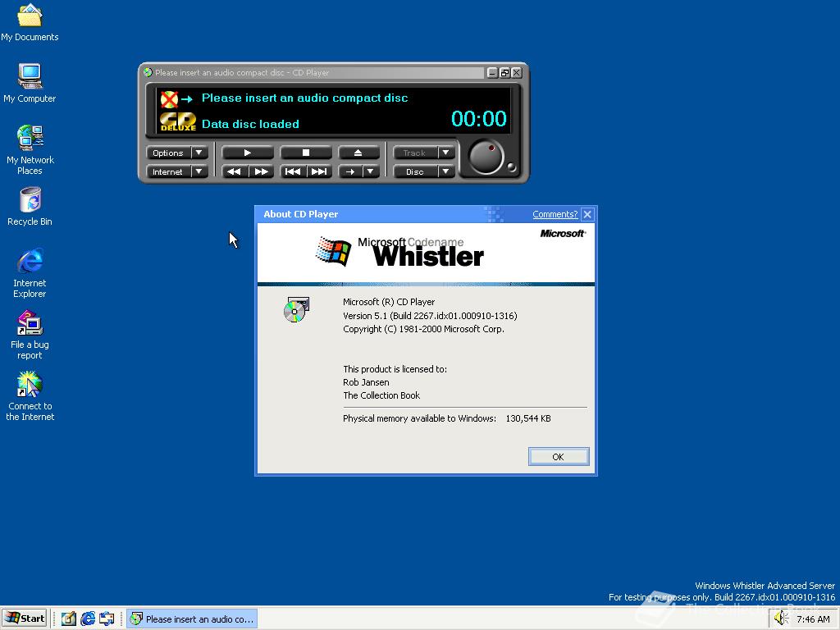Open the play mode dropdown arrow

point(371,171)
